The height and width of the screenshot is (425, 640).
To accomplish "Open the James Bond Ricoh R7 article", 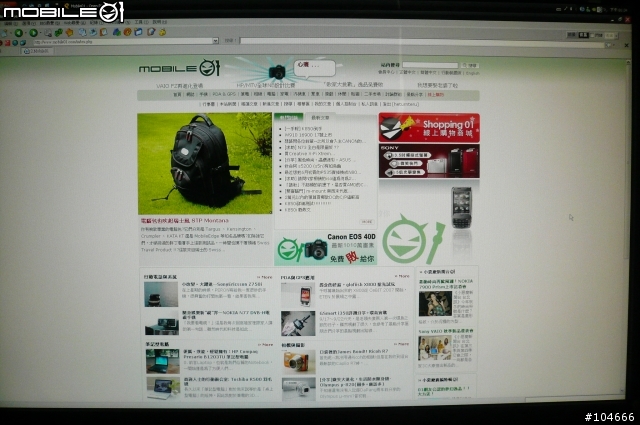I will pos(353,351).
